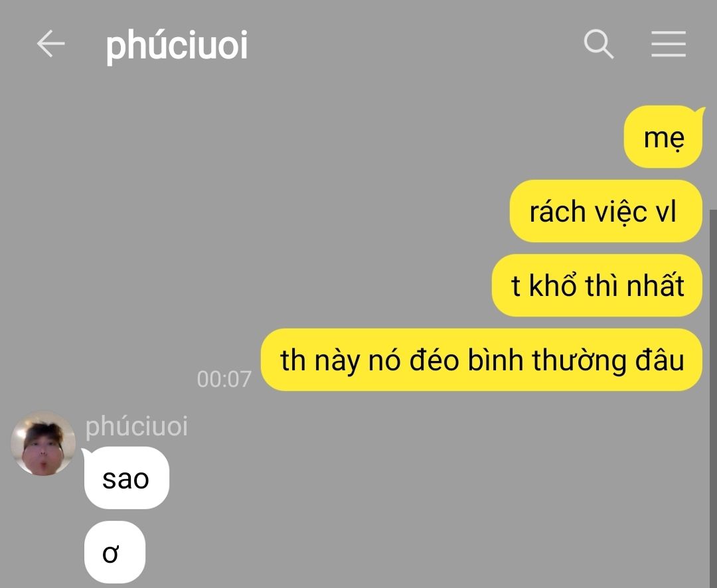Tap the phúciuoi chat title in the header
The width and height of the screenshot is (717, 588).
(177, 45)
